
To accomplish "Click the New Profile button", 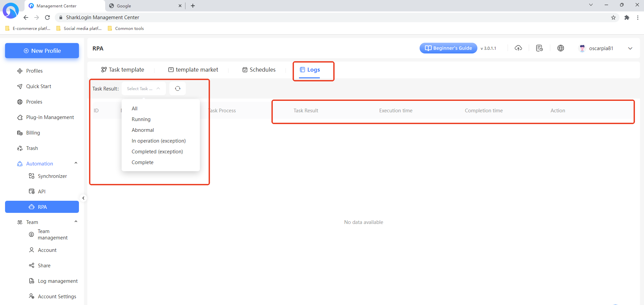I will [x=42, y=51].
